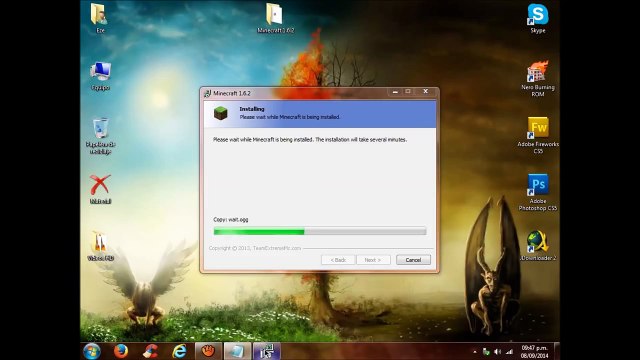Image resolution: width=640 pixels, height=360 pixels.
Task: Open Firefox from the taskbar
Action: [121, 351]
